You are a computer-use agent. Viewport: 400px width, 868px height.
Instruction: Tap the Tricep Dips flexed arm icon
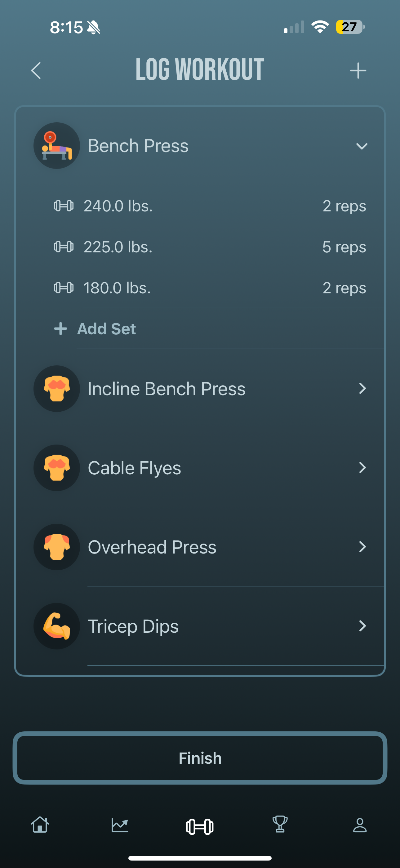[56, 626]
